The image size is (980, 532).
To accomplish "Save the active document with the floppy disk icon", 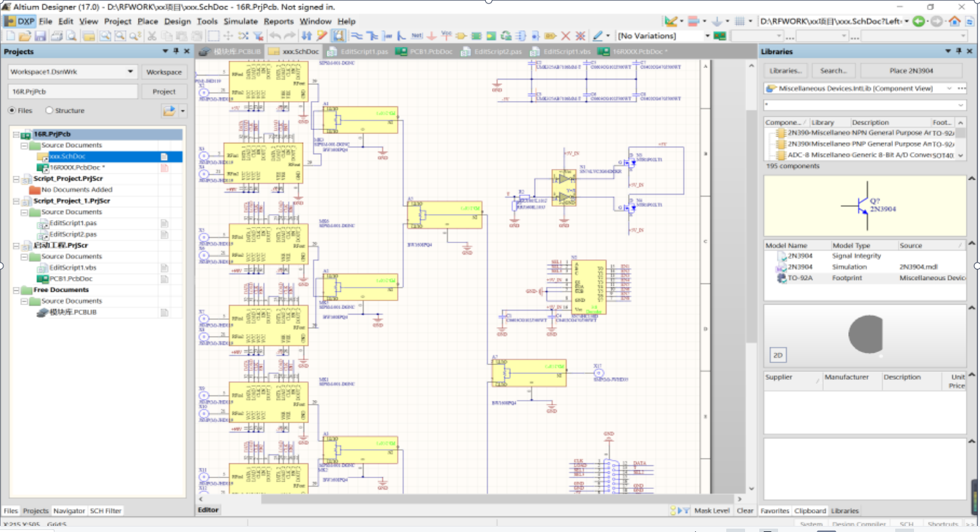I will pyautogui.click(x=40, y=36).
